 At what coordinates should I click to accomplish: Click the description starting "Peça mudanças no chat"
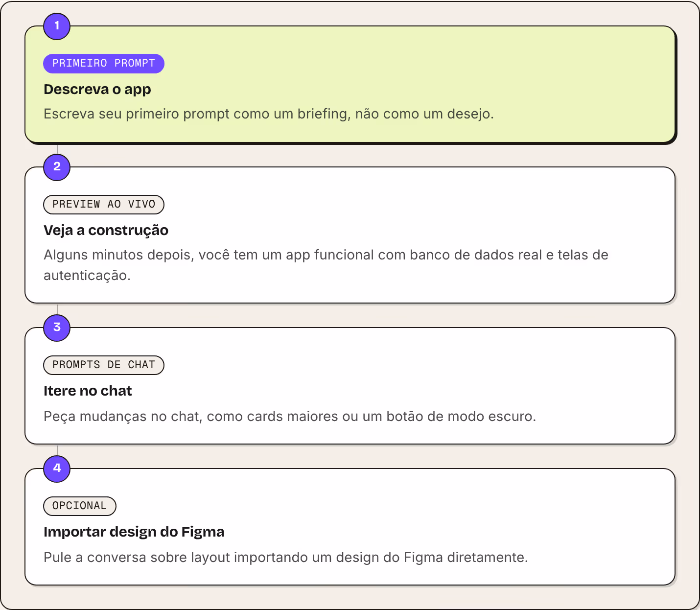pyautogui.click(x=290, y=416)
